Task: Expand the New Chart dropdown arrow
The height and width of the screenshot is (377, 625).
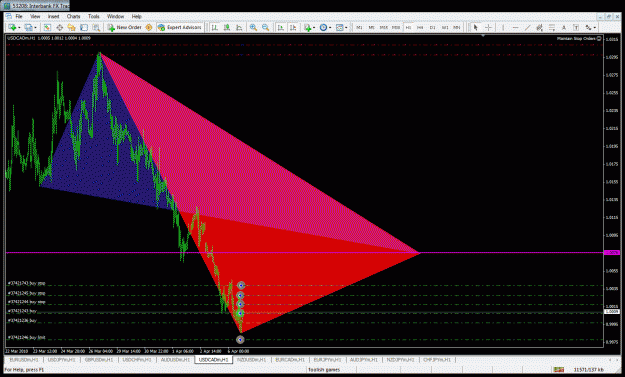Action: point(19,27)
